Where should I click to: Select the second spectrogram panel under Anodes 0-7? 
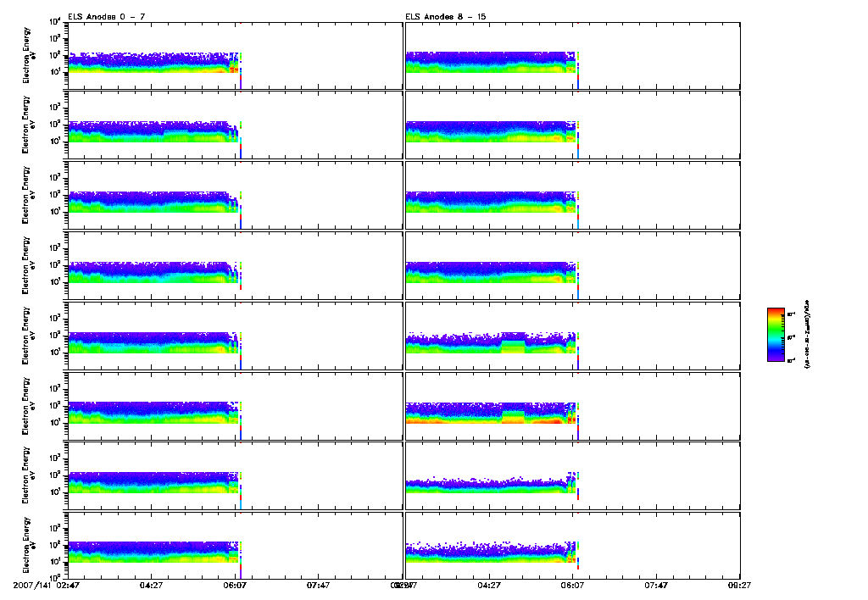click(x=235, y=125)
